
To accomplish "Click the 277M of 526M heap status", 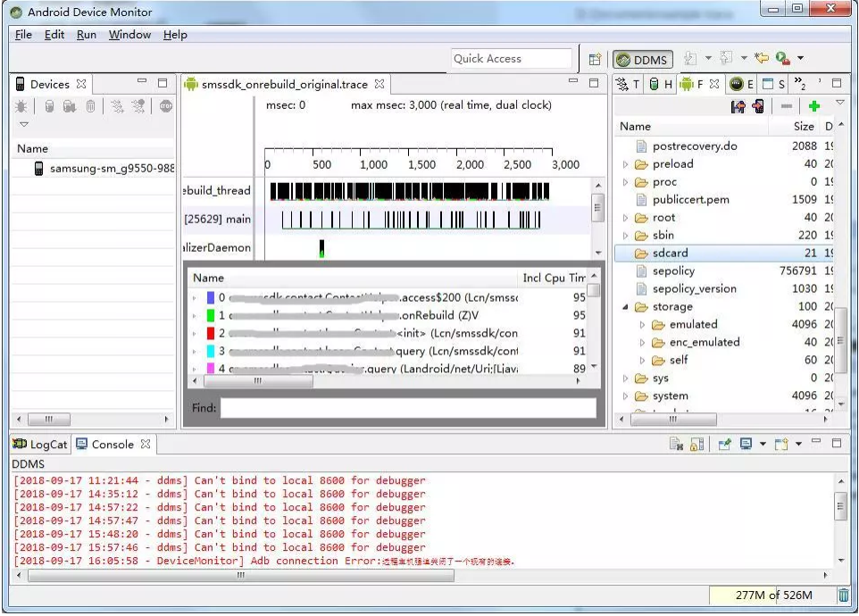I will point(773,595).
